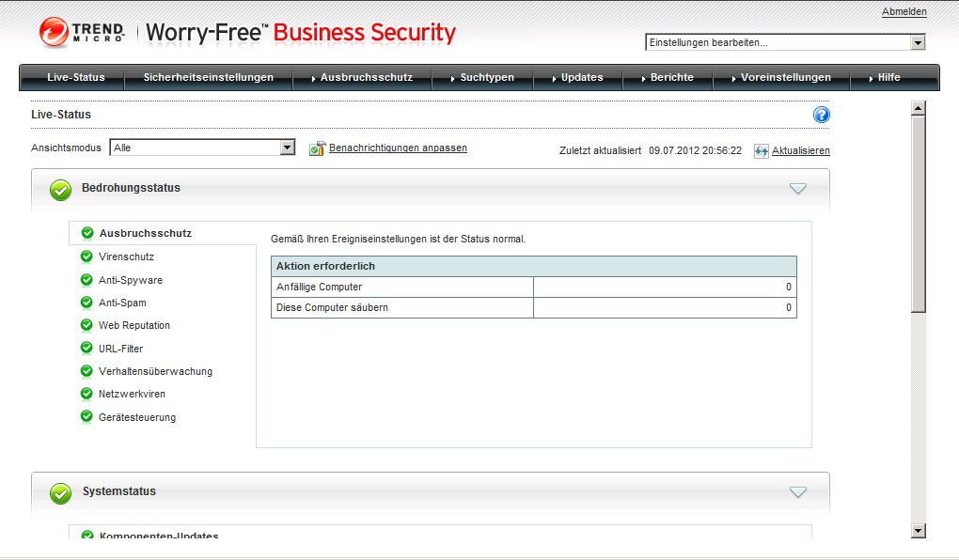
Task: Open the Voreinstellungen menu
Action: pyautogui.click(x=785, y=77)
